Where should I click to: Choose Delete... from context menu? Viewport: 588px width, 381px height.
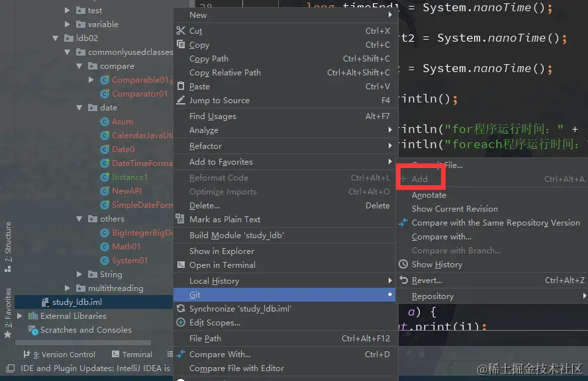tap(285, 205)
